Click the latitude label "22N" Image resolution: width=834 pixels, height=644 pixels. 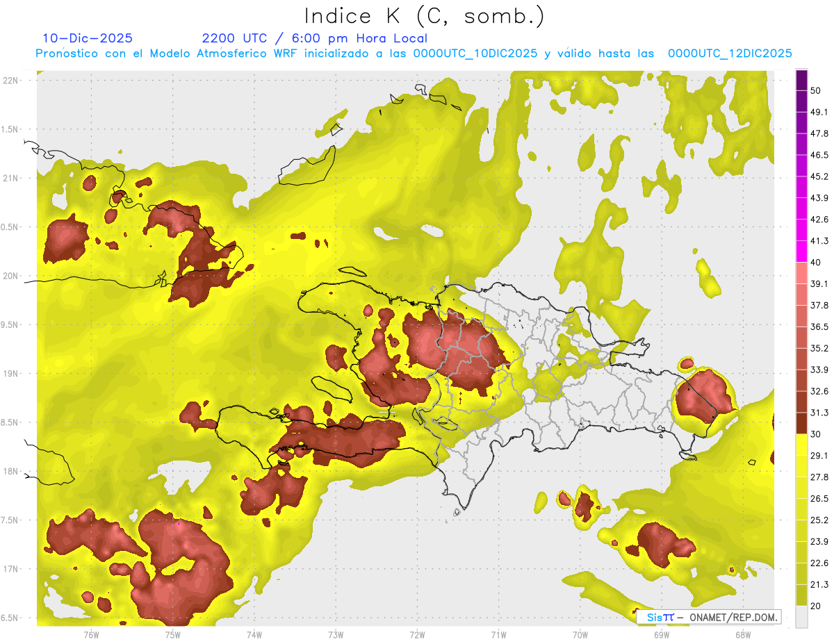pos(12,81)
